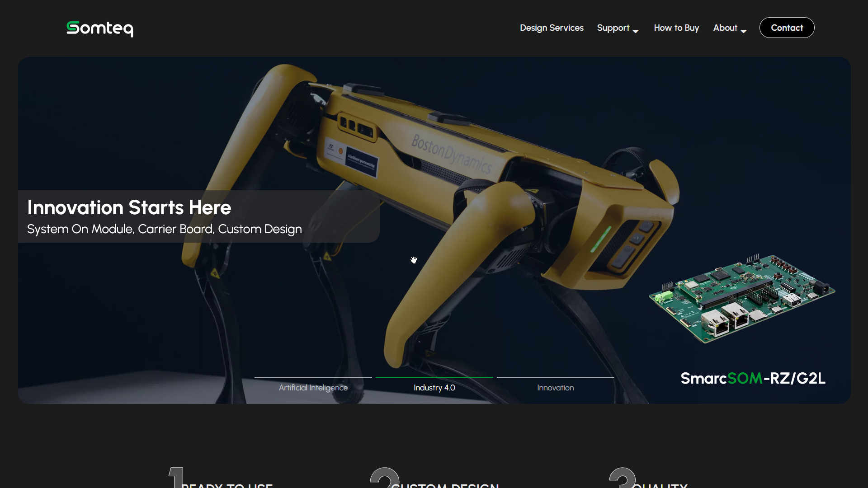Expand the About dropdown arrow
Viewport: 868px width, 488px height.
[744, 31]
